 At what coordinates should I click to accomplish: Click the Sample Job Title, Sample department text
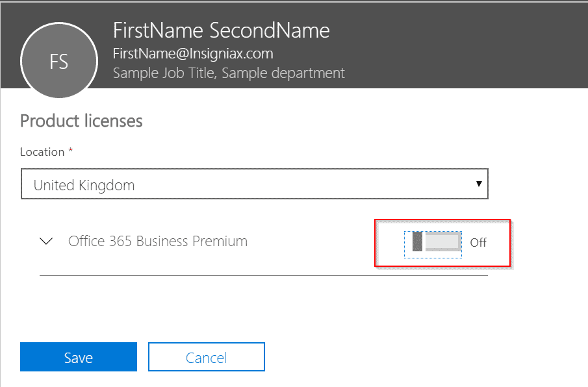(229, 73)
